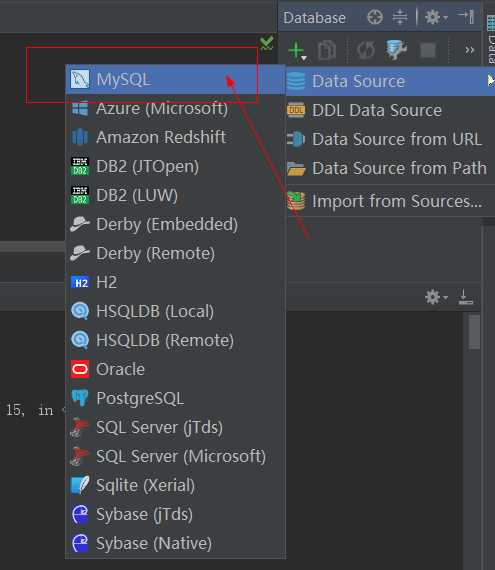Image resolution: width=495 pixels, height=570 pixels.
Task: Select Data Source from URL
Action: coord(390,139)
